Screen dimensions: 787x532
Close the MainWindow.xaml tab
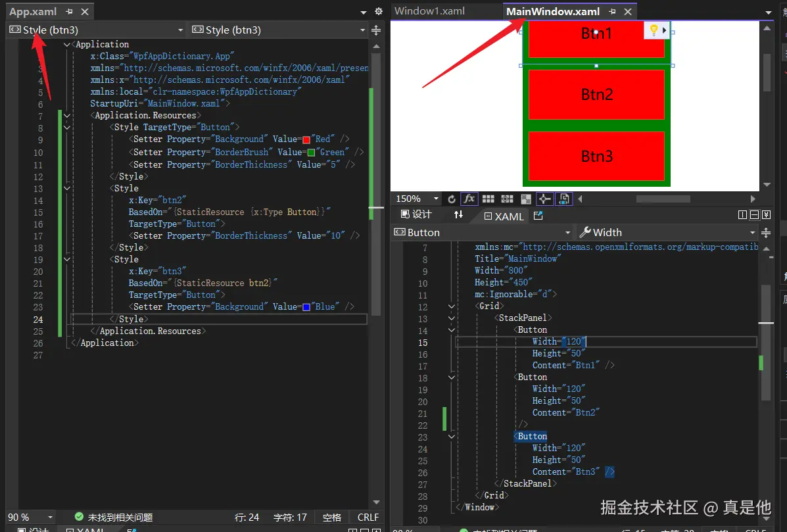pyautogui.click(x=628, y=12)
